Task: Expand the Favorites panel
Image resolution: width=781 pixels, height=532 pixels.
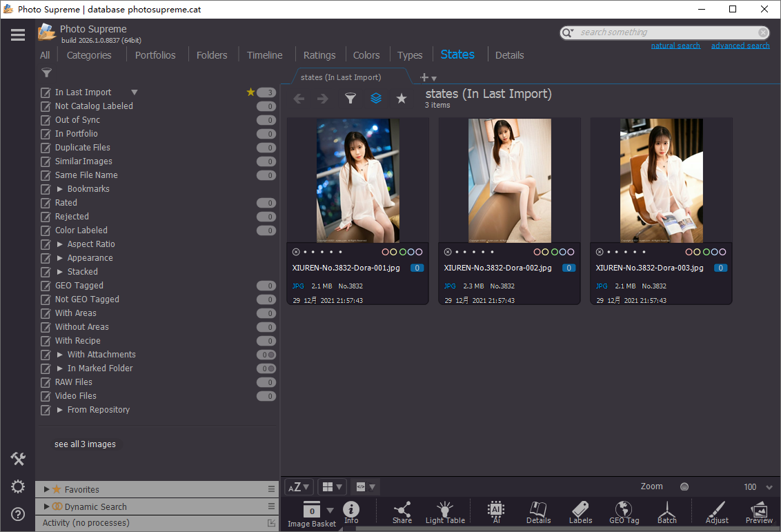Action: 46,489
